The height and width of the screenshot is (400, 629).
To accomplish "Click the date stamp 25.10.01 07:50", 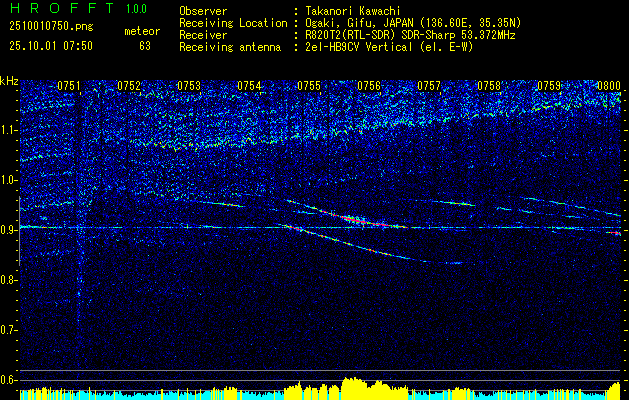I will [51, 46].
